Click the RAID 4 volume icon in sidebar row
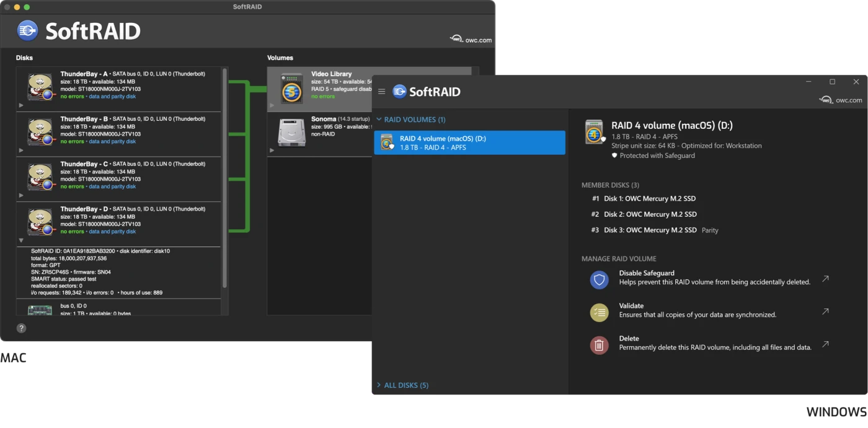Screen dimensions: 868x428 387,142
